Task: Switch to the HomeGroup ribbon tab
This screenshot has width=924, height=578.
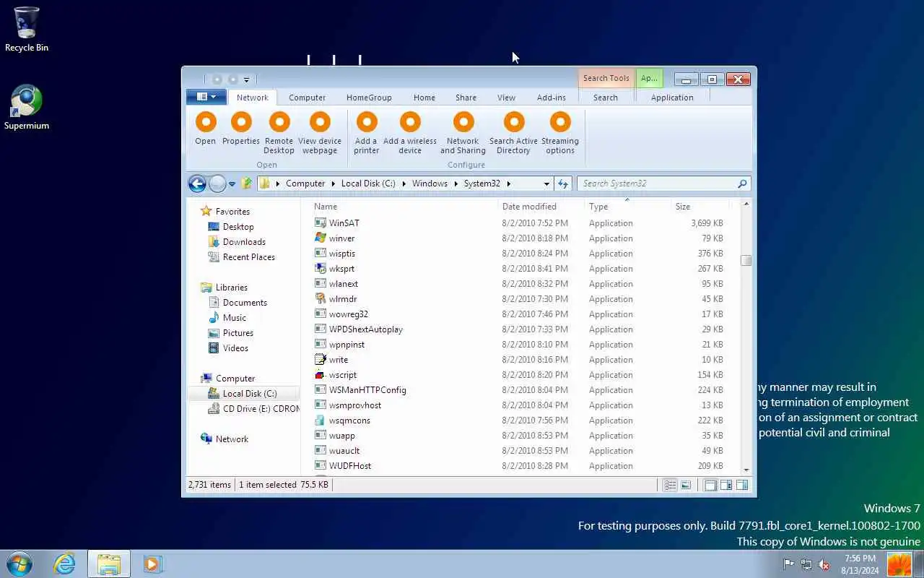Action: click(369, 98)
